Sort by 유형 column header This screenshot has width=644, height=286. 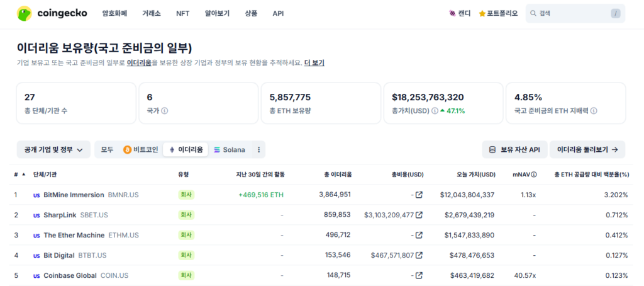[x=184, y=174]
